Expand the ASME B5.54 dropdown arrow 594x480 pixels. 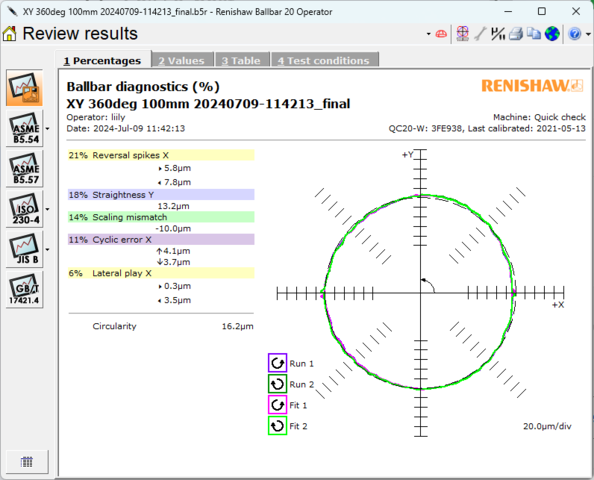(x=47, y=129)
